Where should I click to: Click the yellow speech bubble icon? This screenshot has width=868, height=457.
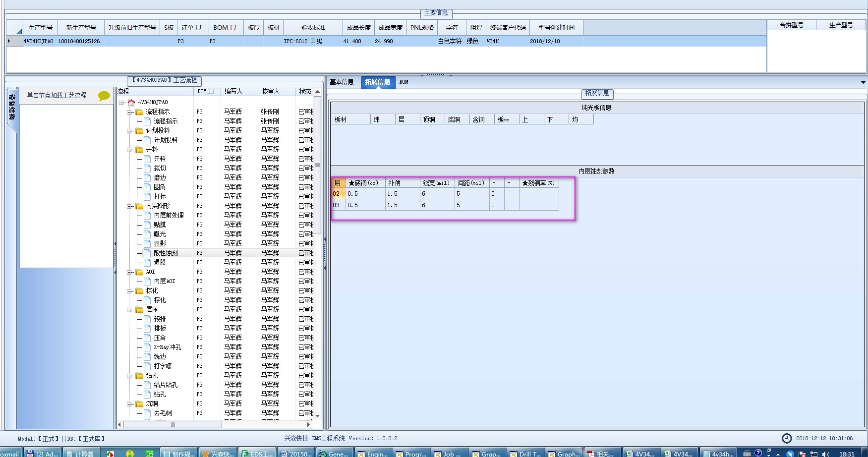[104, 96]
